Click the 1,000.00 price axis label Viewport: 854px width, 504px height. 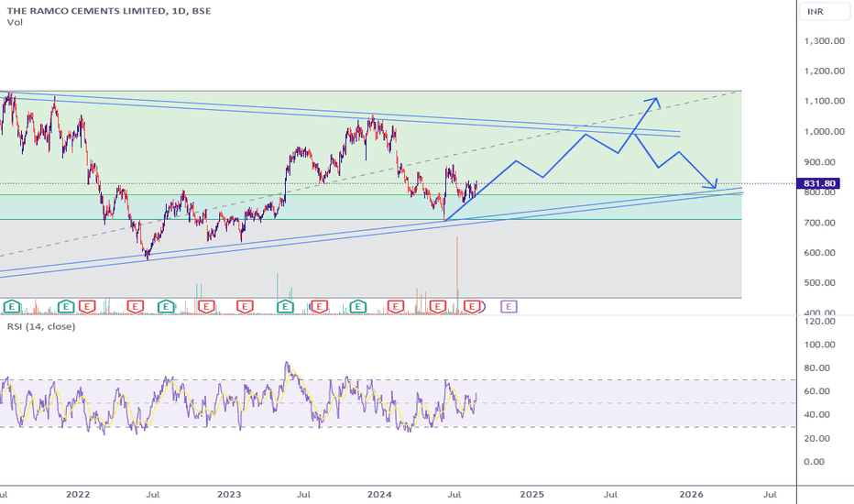[824, 131]
